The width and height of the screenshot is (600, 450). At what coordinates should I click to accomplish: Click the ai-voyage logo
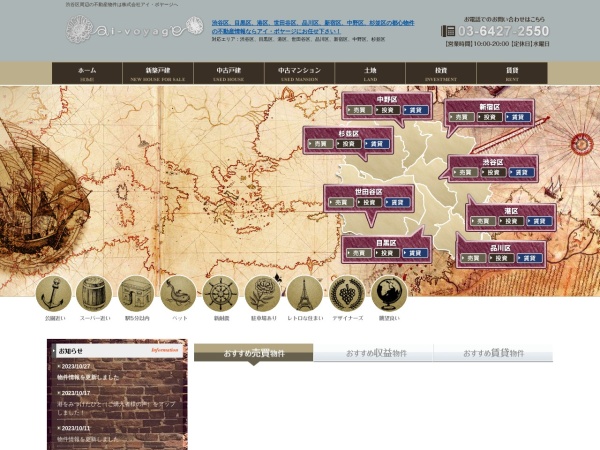tap(134, 29)
